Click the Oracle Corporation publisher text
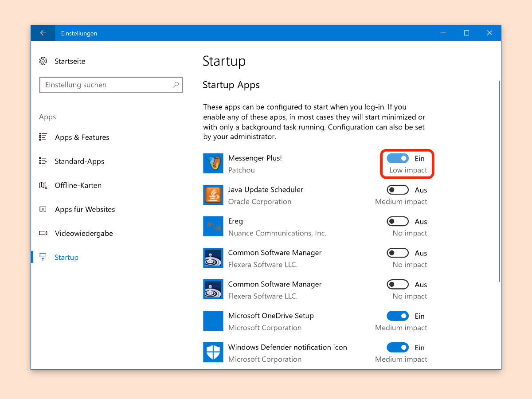This screenshot has width=532, height=399. (260, 202)
